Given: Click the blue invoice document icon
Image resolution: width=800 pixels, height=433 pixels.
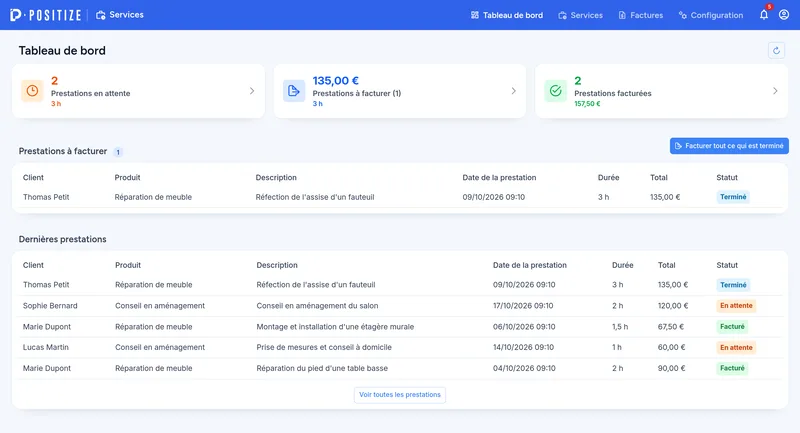Looking at the screenshot, I should pos(294,91).
